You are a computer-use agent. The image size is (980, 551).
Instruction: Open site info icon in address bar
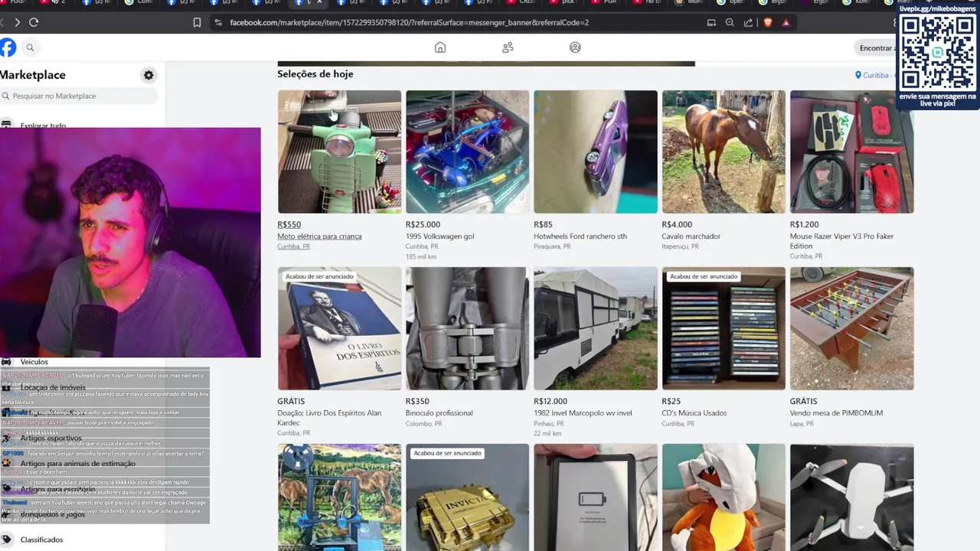click(218, 22)
